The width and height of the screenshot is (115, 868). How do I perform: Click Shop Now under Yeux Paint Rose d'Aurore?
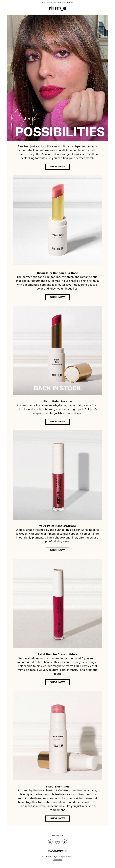(57, 550)
